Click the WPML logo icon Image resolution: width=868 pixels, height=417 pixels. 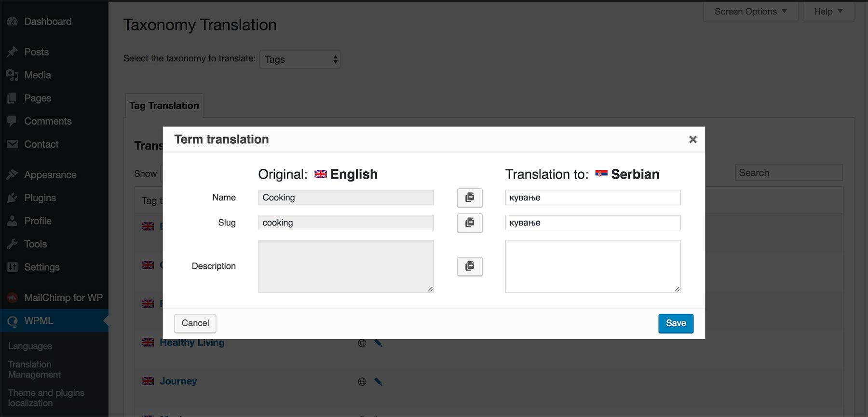[x=13, y=321]
